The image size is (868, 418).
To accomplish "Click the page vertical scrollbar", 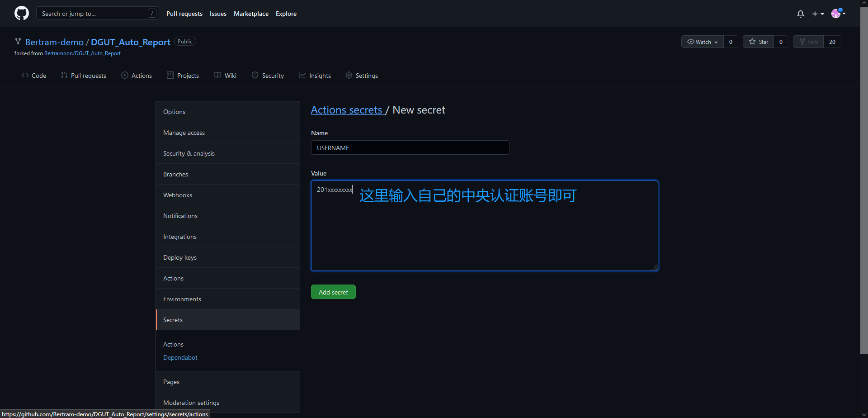I will point(864,180).
